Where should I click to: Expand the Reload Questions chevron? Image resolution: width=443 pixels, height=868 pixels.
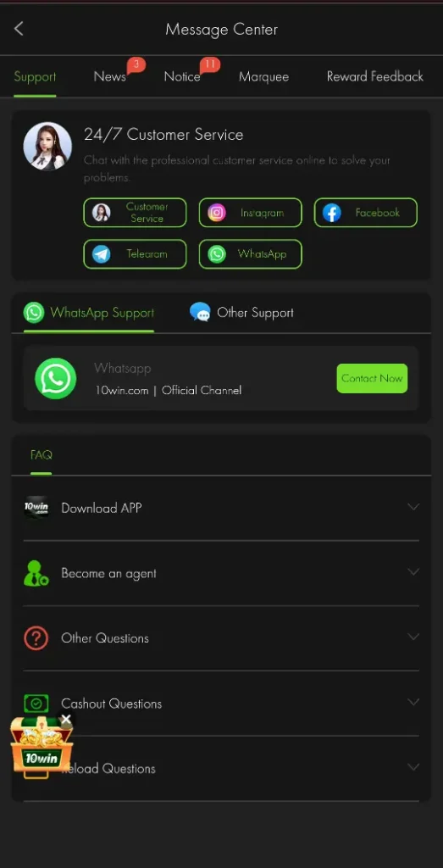pyautogui.click(x=413, y=767)
